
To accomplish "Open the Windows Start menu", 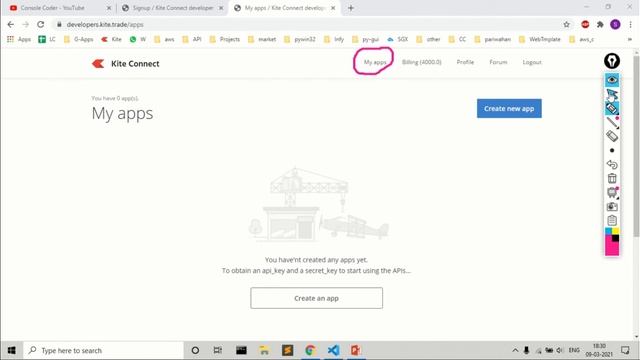I will [x=11, y=350].
